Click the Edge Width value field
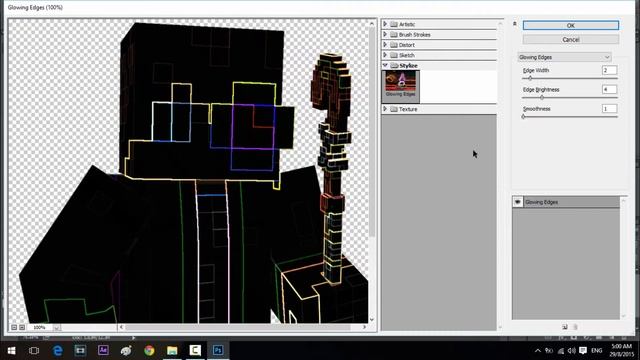 pyautogui.click(x=609, y=70)
